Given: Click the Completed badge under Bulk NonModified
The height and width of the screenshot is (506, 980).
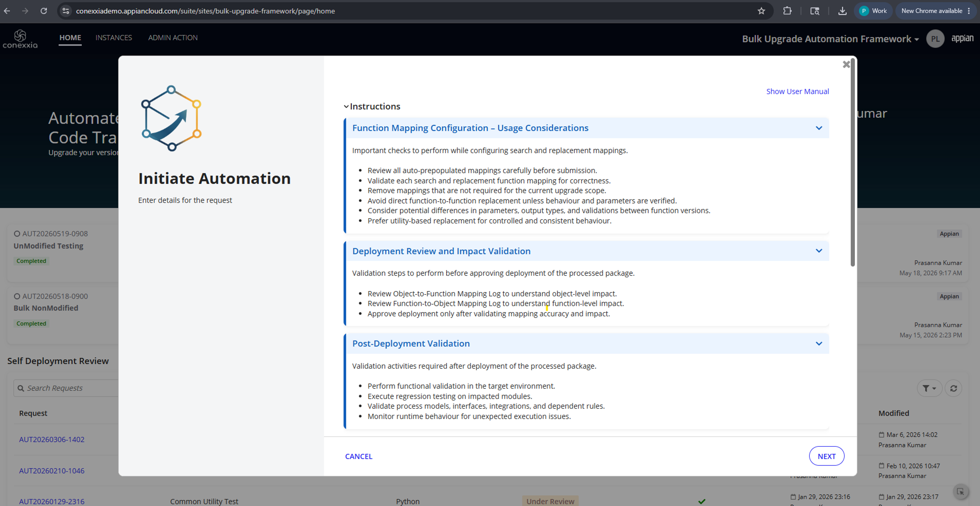Looking at the screenshot, I should point(31,323).
